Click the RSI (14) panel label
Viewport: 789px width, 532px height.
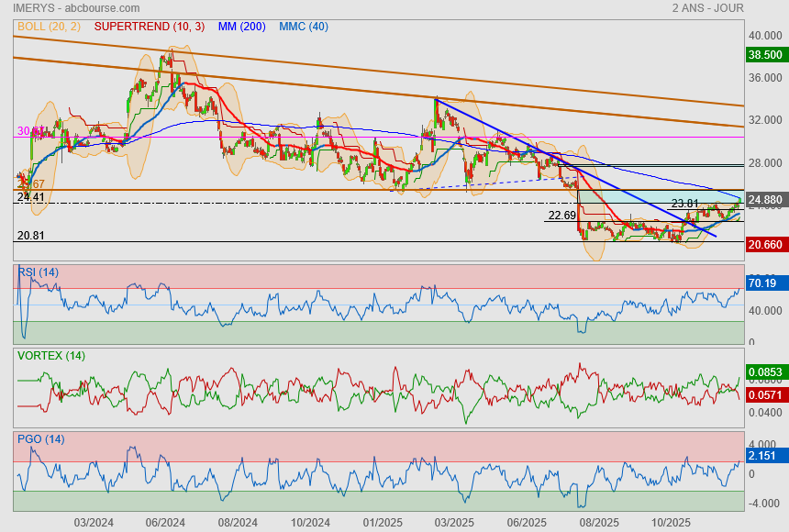[38, 272]
